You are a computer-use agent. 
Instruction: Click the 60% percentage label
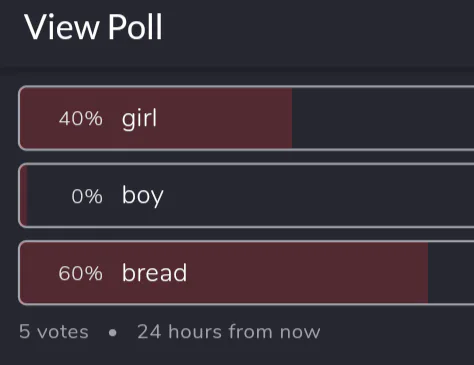click(81, 273)
